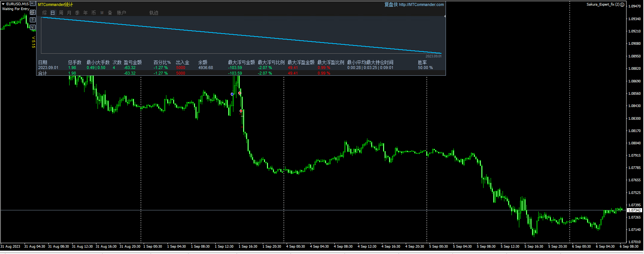Click -103.59 in the 合计 row

[235, 73]
